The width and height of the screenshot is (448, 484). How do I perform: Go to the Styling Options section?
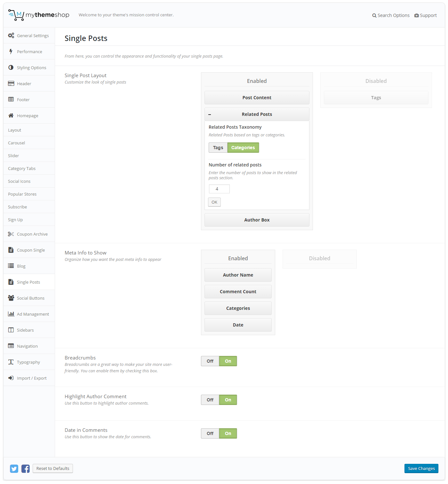31,68
